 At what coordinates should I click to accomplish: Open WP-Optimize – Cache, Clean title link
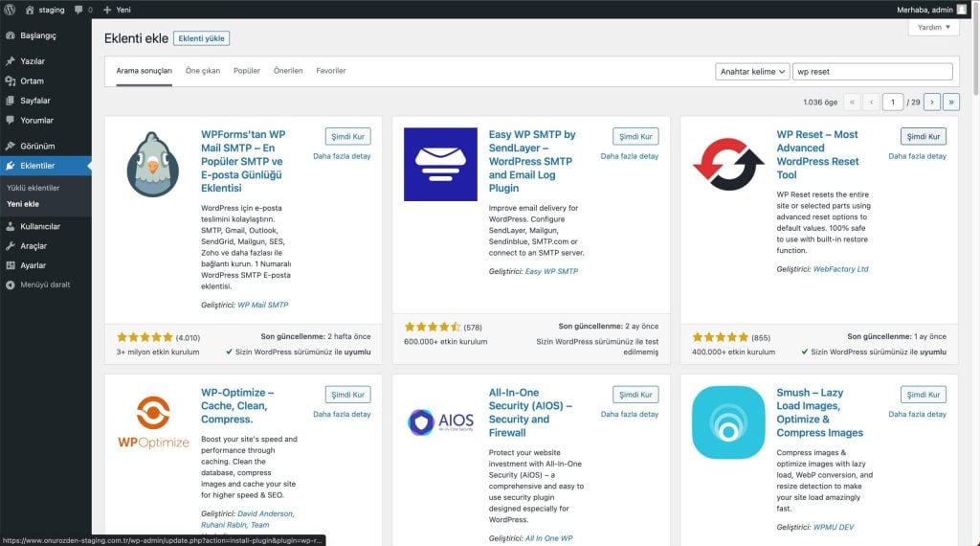237,406
